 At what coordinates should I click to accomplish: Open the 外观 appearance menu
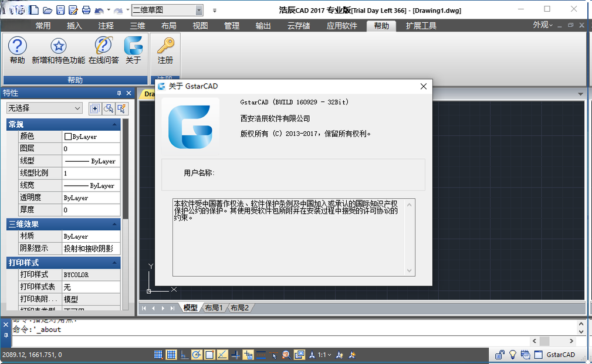[x=543, y=25]
